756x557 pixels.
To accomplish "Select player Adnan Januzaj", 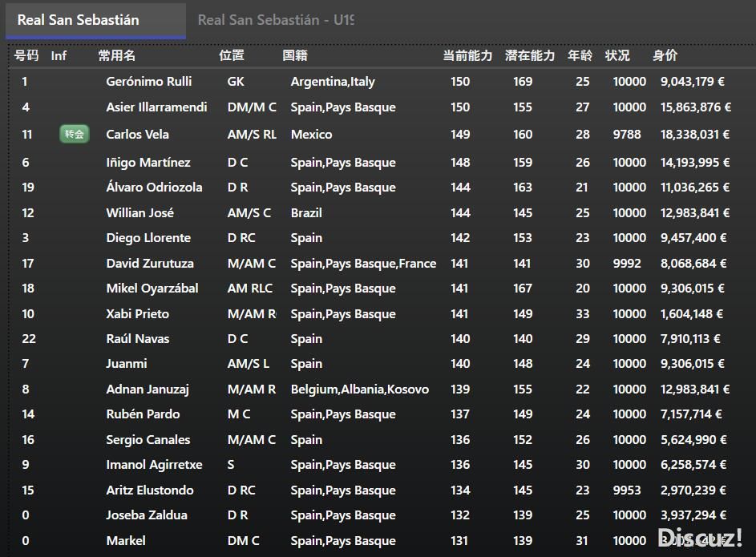I will click(148, 389).
